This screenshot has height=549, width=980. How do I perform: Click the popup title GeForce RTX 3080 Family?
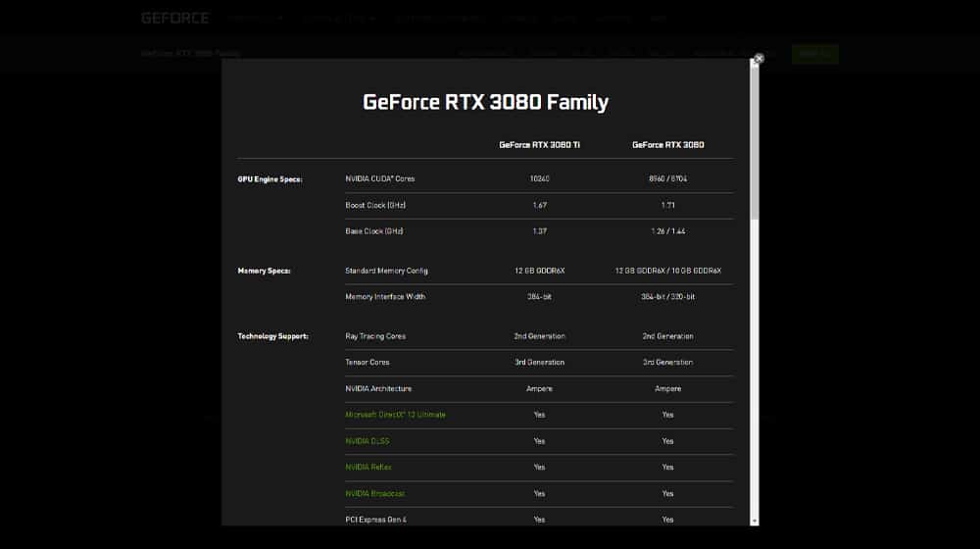(x=486, y=102)
